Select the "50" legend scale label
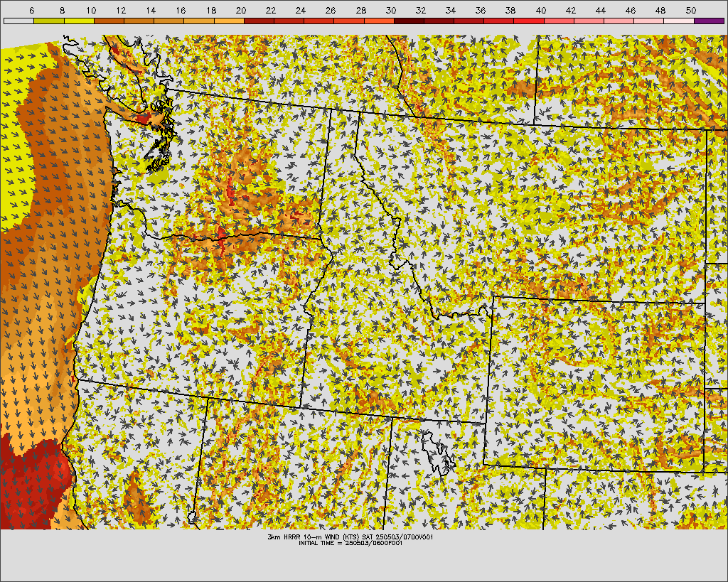 coord(691,10)
